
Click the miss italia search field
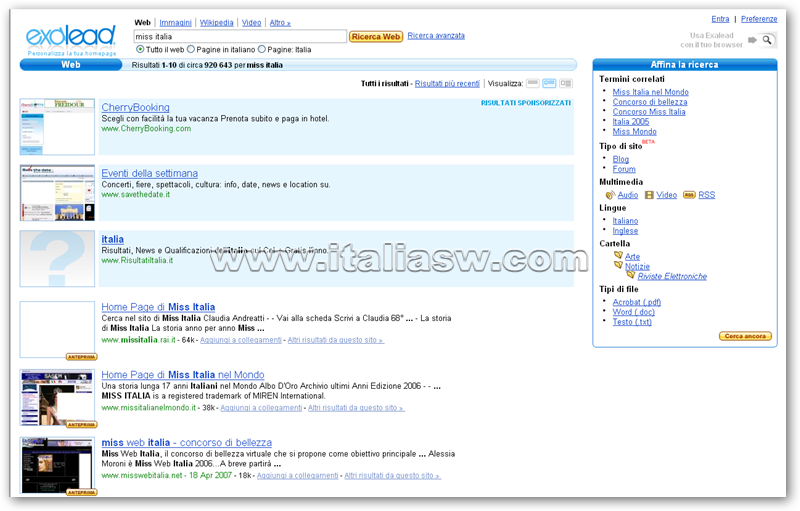point(240,36)
